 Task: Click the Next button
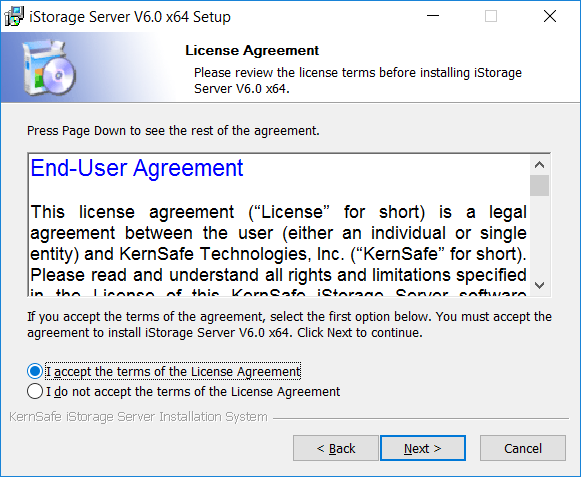point(423,448)
